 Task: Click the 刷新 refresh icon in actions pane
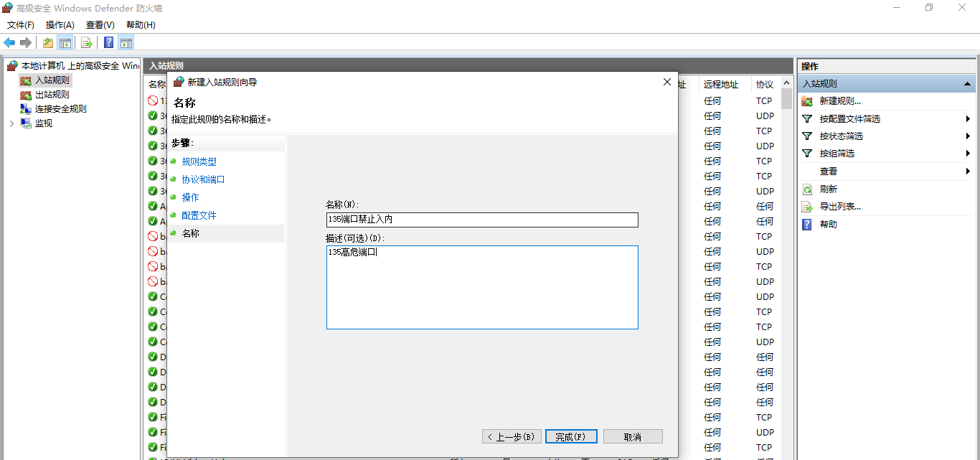coord(807,189)
